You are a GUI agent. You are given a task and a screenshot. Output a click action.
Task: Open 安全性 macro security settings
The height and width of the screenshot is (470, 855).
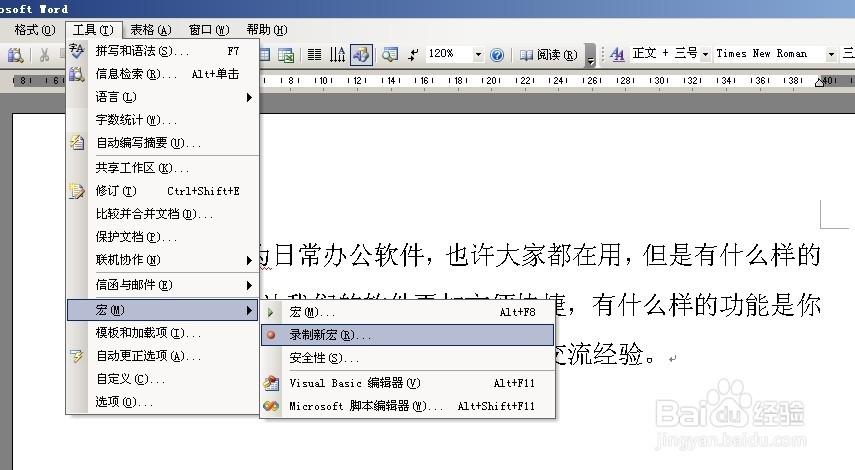coord(407,358)
